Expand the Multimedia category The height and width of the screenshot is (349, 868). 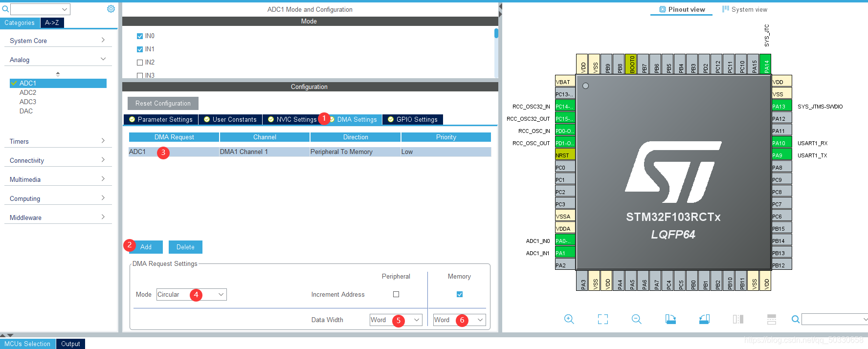click(58, 179)
